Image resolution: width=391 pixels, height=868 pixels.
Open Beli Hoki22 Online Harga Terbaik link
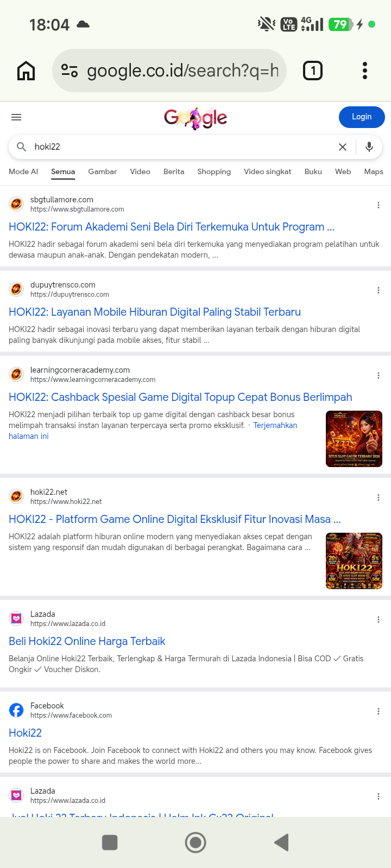[x=87, y=641]
